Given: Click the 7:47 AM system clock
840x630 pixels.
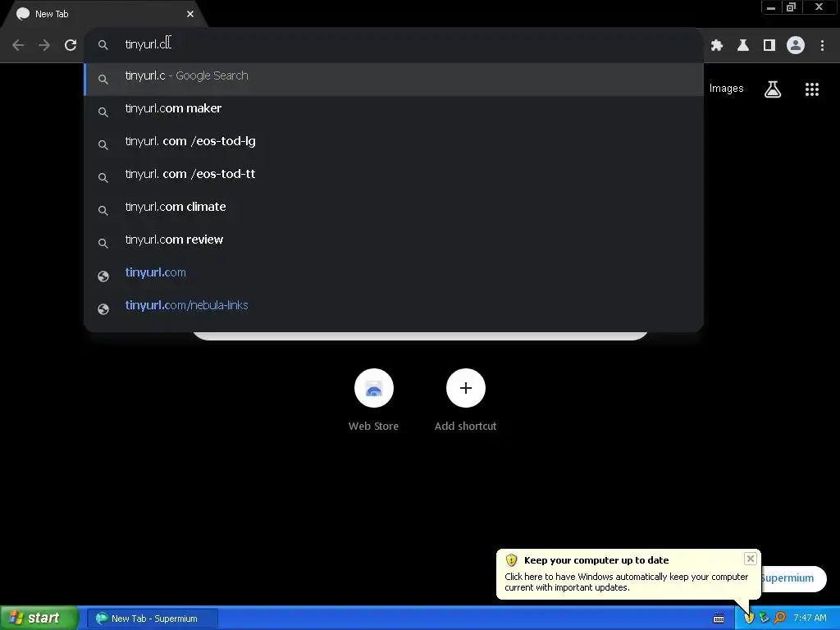Looking at the screenshot, I should (x=810, y=619).
